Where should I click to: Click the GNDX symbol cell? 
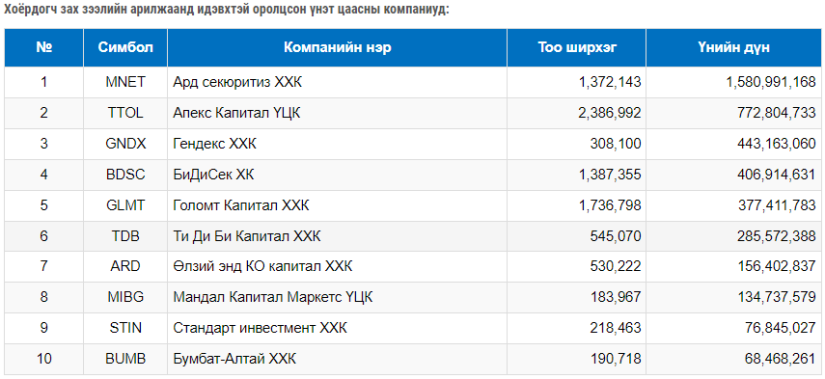(125, 143)
